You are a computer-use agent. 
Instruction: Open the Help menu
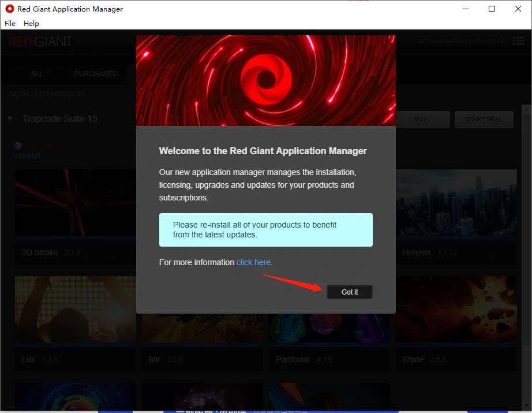click(x=31, y=24)
